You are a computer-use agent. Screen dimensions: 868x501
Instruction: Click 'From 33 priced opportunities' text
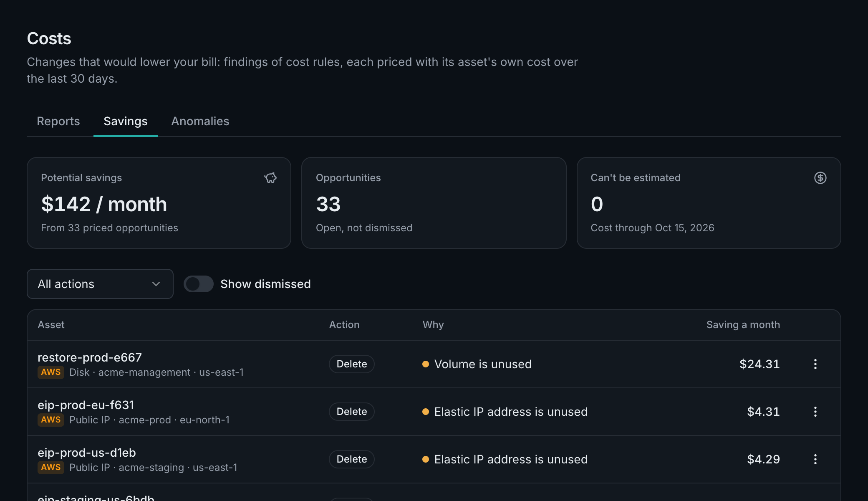[109, 228]
